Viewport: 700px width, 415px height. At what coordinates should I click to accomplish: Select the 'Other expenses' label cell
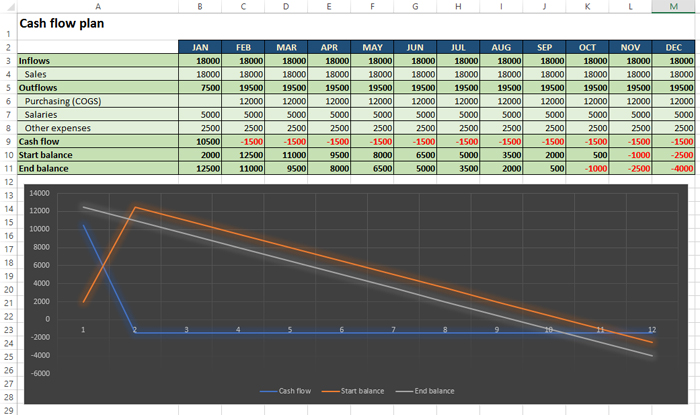click(97, 128)
